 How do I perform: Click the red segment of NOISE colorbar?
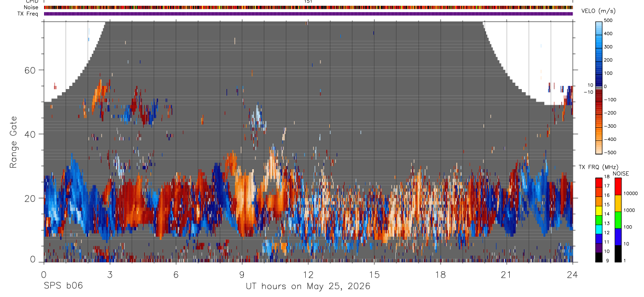618,186
